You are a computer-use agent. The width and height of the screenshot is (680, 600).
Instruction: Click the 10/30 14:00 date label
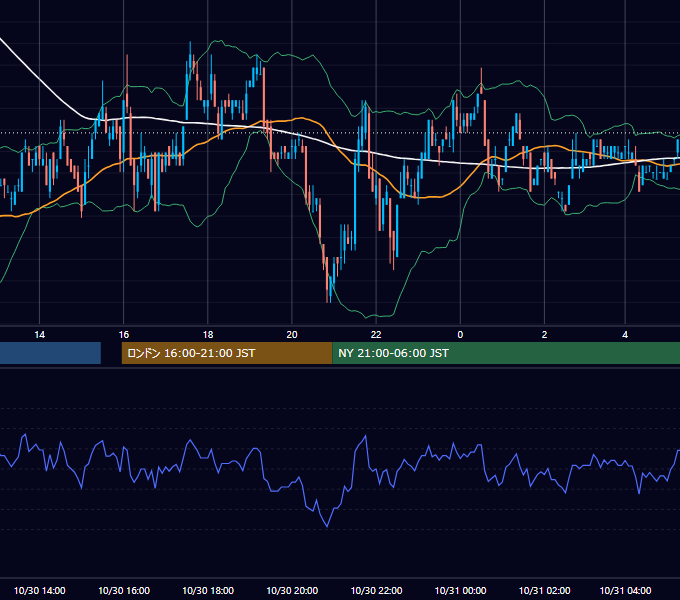(39, 590)
